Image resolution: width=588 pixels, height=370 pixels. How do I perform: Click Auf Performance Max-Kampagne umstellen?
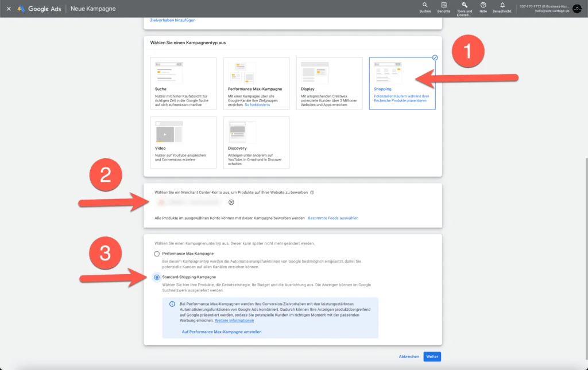coord(222,332)
